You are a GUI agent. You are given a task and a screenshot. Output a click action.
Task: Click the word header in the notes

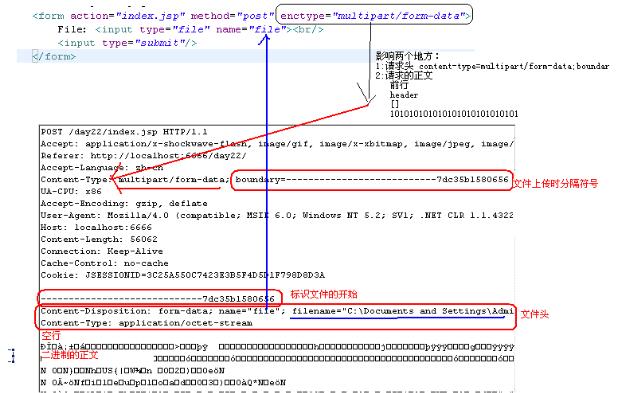[404, 95]
